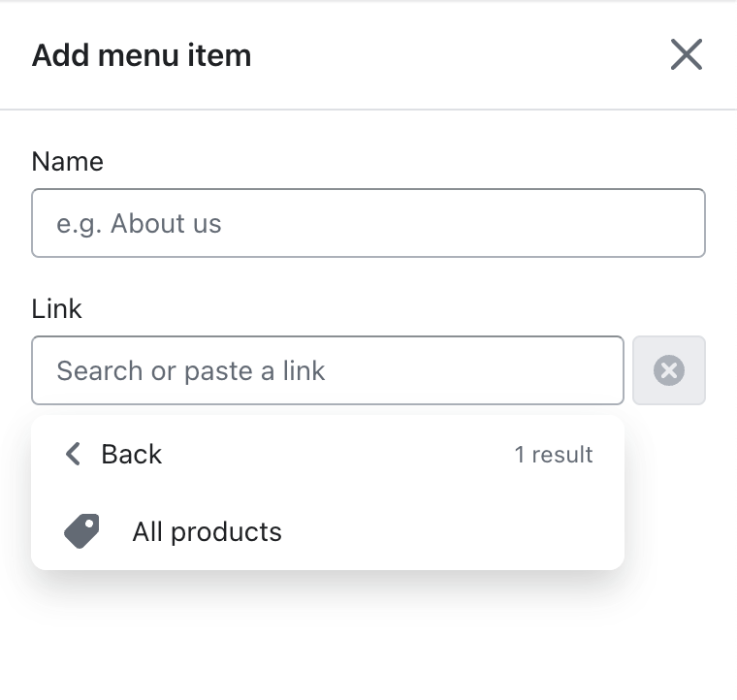Click the right end of the Name field
The width and height of the screenshot is (737, 700).
(x=679, y=223)
